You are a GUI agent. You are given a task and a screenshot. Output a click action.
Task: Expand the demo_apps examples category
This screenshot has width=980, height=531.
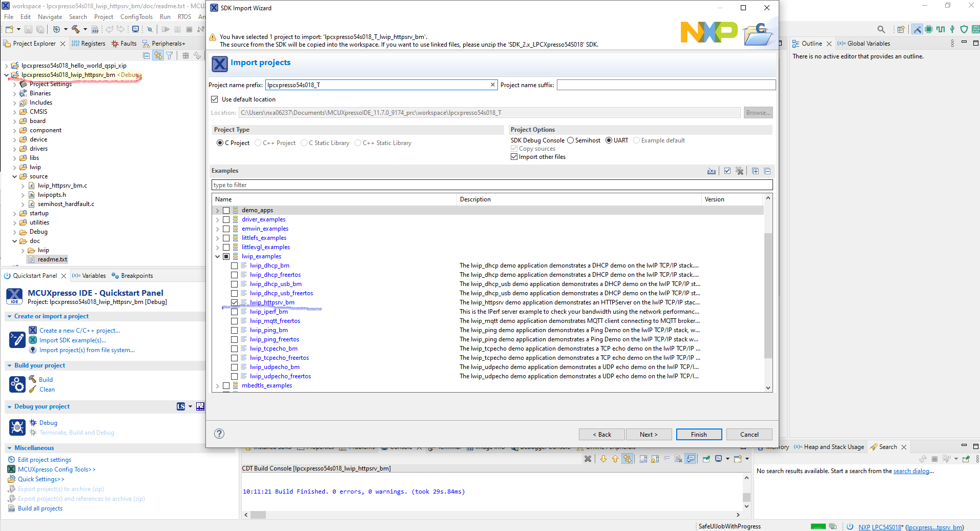pyautogui.click(x=218, y=210)
